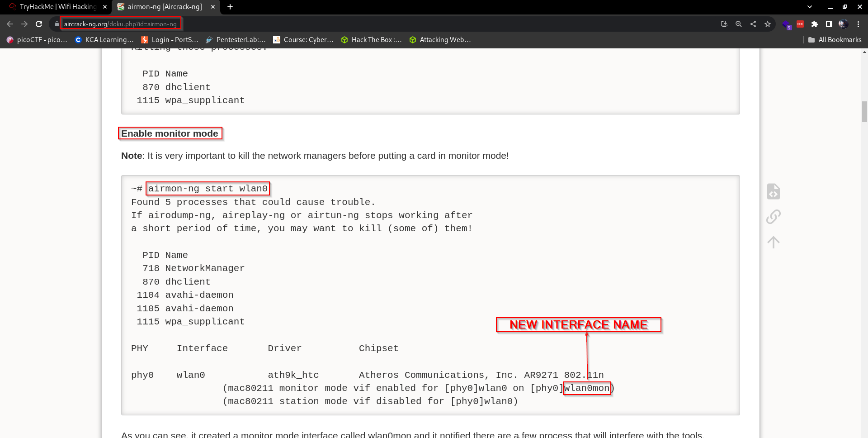The height and width of the screenshot is (438, 868).
Task: Toggle the browser side panel
Action: point(829,24)
